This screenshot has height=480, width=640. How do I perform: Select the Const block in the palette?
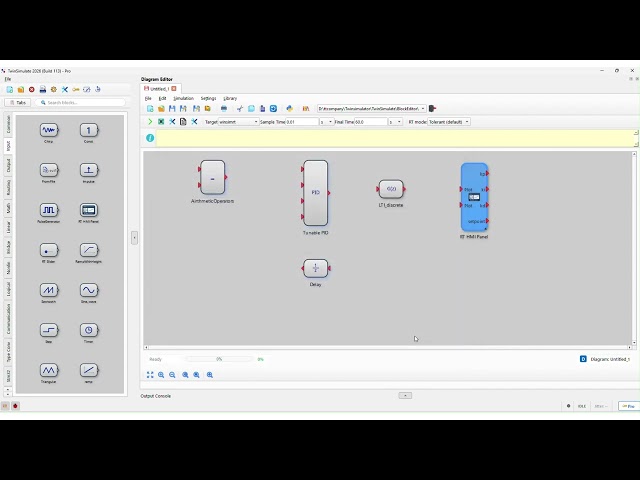pos(89,130)
